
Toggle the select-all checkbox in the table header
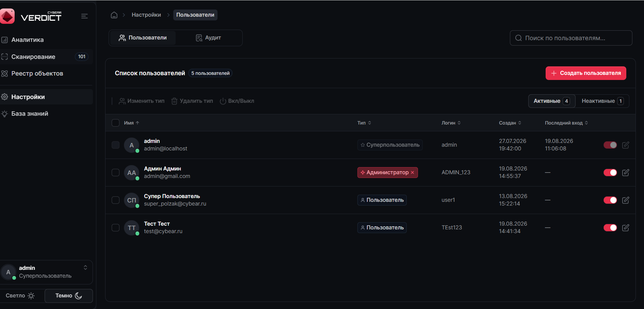coord(116,123)
